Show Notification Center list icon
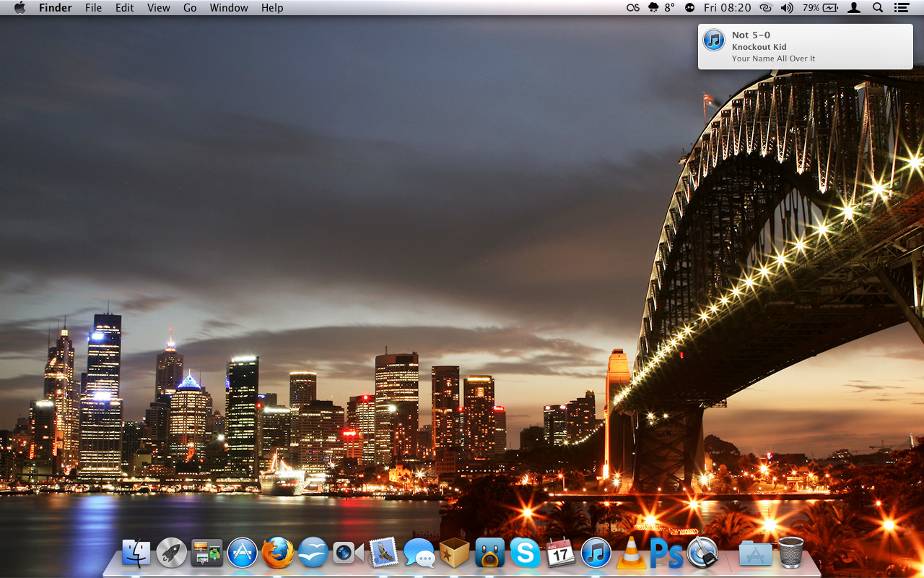924x578 pixels. (x=901, y=8)
